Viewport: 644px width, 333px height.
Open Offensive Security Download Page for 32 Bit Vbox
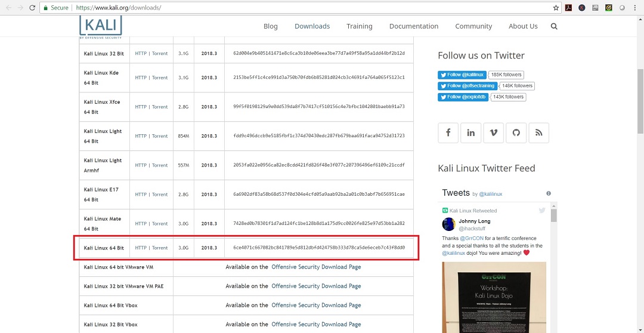(316, 324)
